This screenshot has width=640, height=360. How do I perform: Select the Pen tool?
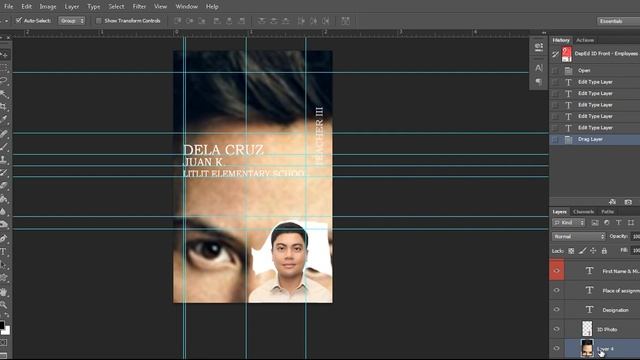(4, 238)
